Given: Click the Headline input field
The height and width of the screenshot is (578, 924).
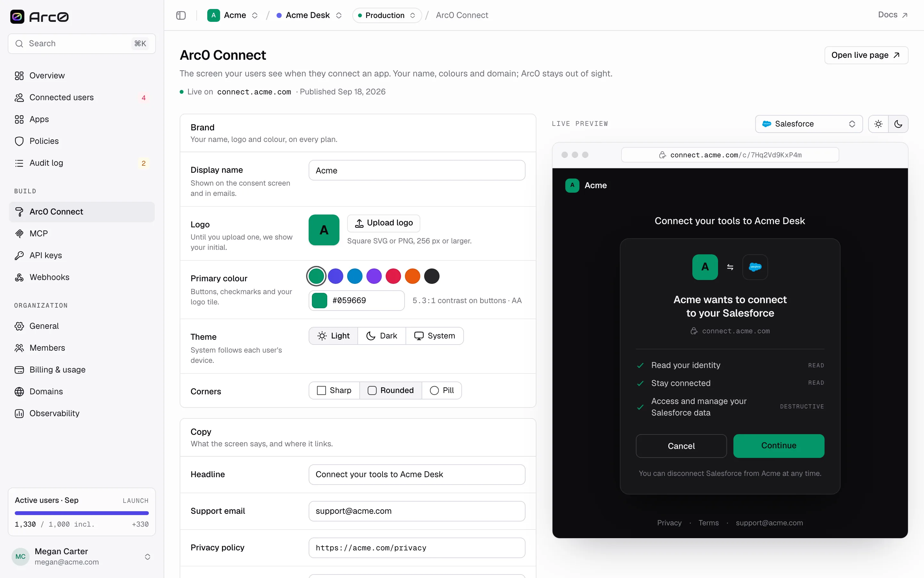Looking at the screenshot, I should 416,474.
